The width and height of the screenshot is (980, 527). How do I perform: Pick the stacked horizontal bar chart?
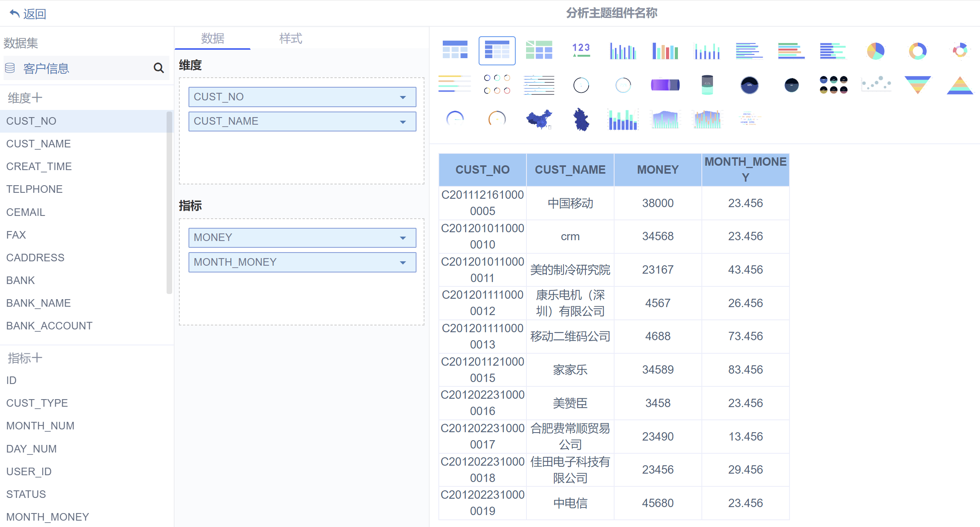(x=833, y=51)
